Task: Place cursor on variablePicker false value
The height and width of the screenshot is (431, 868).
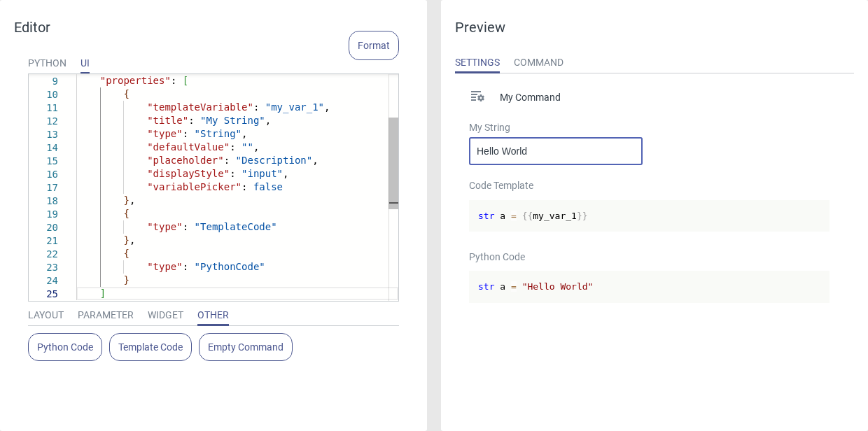Action: click(268, 187)
